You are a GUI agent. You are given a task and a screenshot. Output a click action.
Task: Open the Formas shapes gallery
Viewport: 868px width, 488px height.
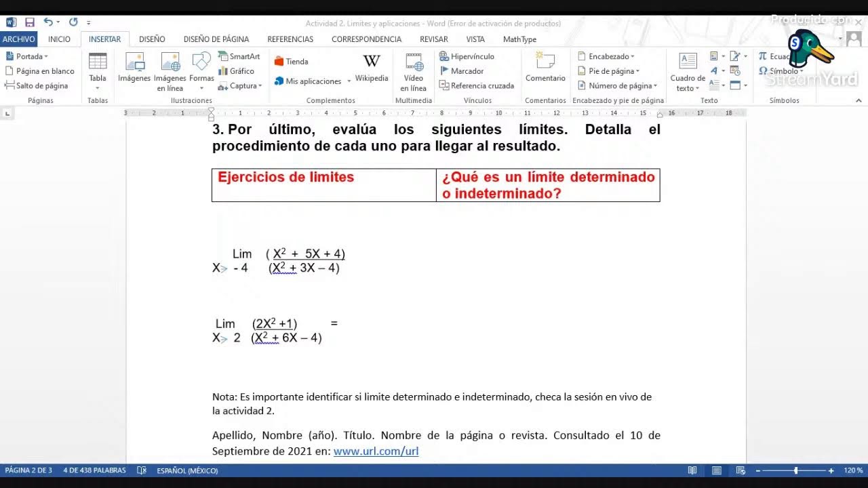[201, 72]
